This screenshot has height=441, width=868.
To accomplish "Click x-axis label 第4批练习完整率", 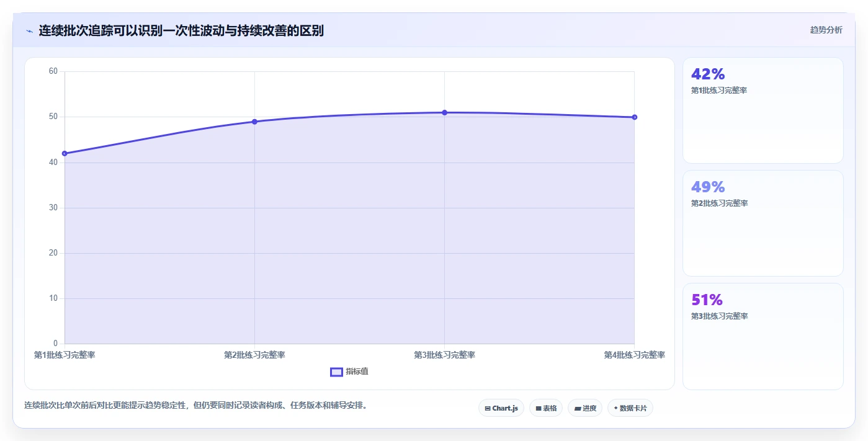I will 634,355.
